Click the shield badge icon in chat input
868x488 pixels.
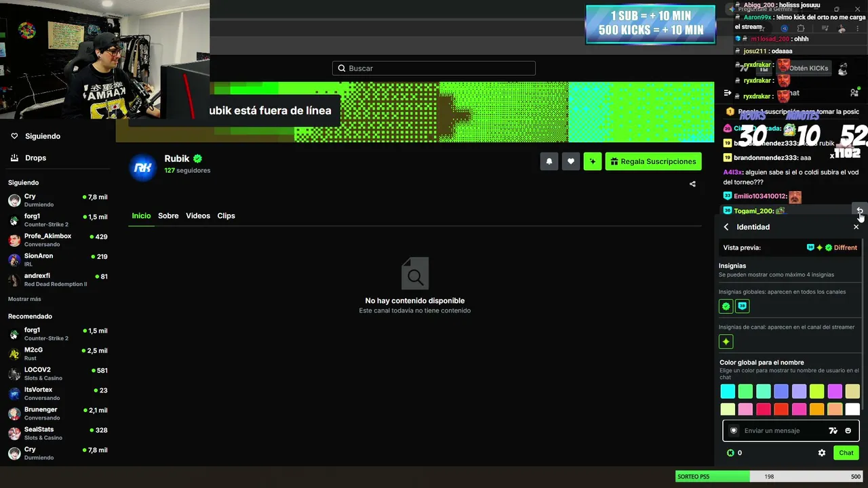(734, 430)
